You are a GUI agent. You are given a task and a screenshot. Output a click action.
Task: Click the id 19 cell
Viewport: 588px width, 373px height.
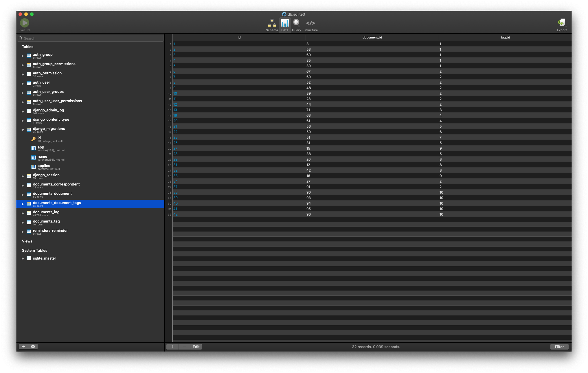239,115
